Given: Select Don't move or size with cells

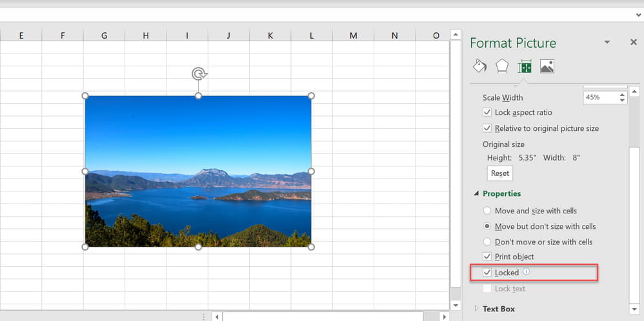Looking at the screenshot, I should pos(487,242).
